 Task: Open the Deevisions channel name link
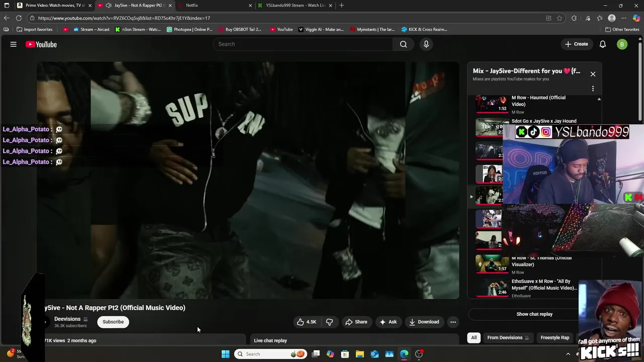pyautogui.click(x=67, y=319)
